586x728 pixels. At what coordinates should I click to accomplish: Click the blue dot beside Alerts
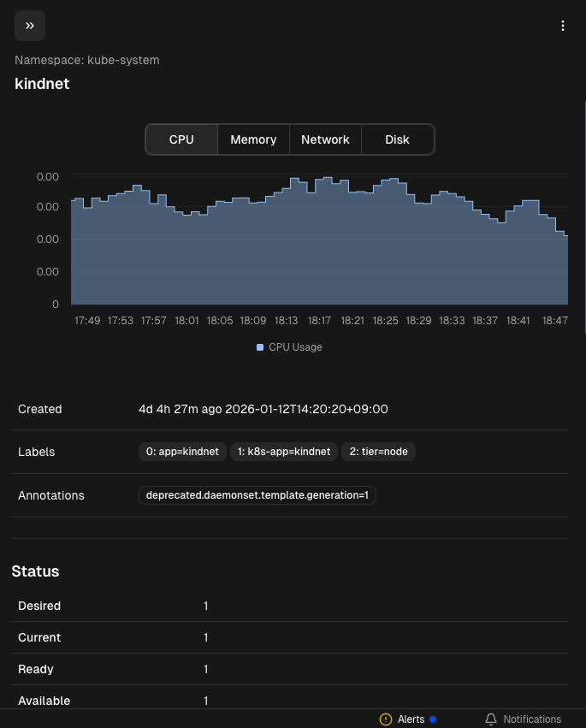tap(433, 719)
